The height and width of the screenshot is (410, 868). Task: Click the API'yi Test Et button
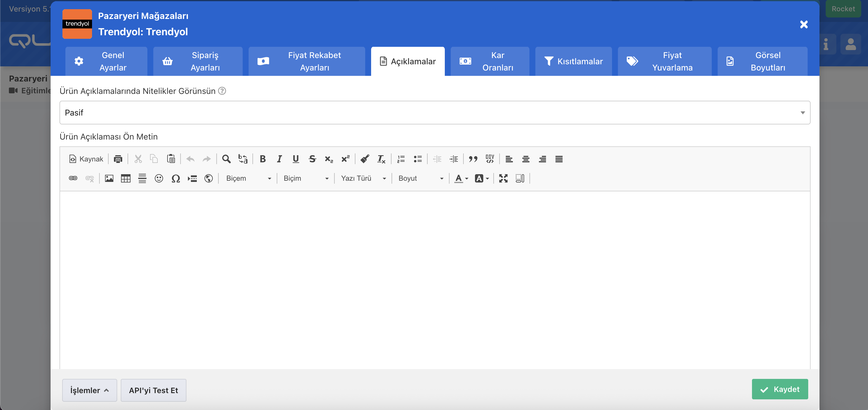pos(153,390)
